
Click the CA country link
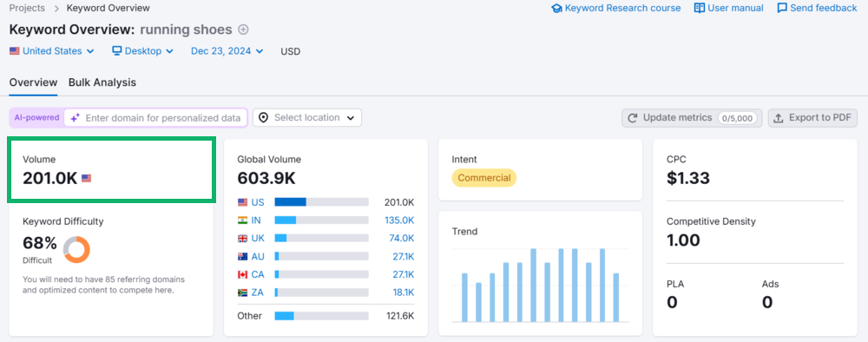[258, 274]
